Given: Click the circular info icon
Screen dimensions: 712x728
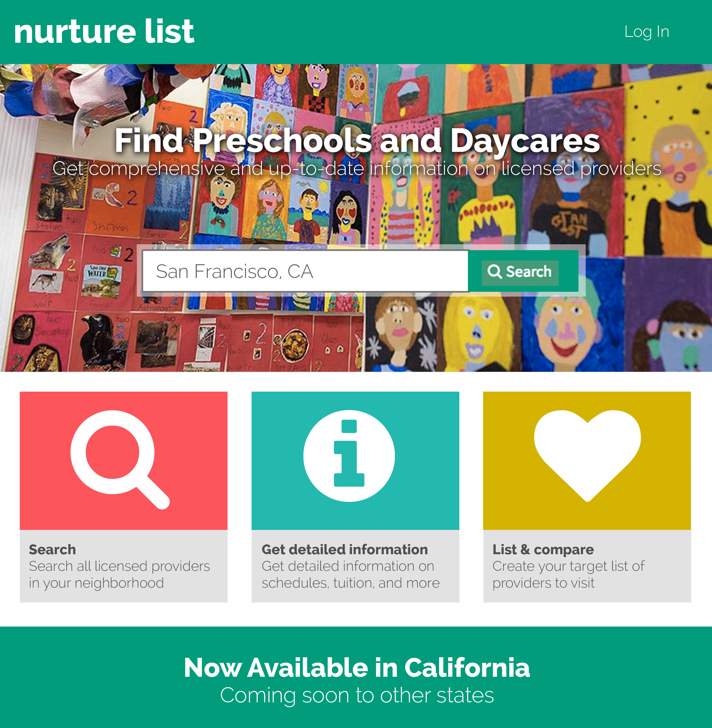Looking at the screenshot, I should pos(349,455).
